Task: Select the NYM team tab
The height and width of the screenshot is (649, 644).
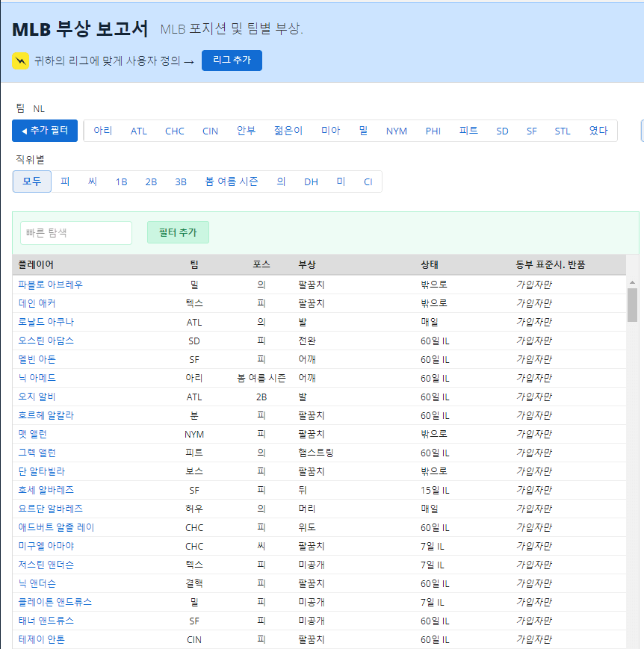Action: tap(397, 131)
